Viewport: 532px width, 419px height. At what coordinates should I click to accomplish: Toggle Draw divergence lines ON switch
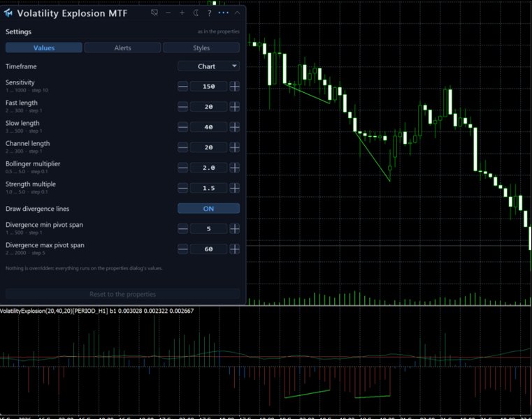(208, 209)
